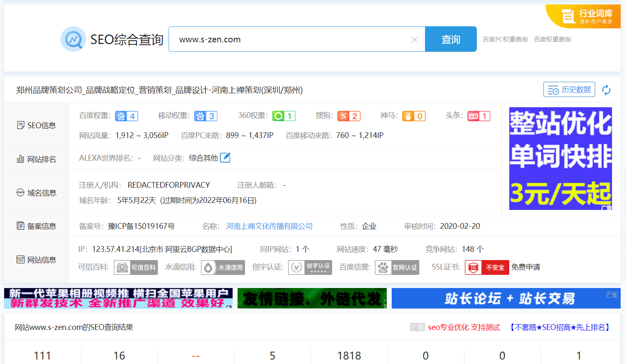Viewport: 626px width, 364px height.
Task: Open seo专业优化 支持测试 ad link
Action: (464, 327)
